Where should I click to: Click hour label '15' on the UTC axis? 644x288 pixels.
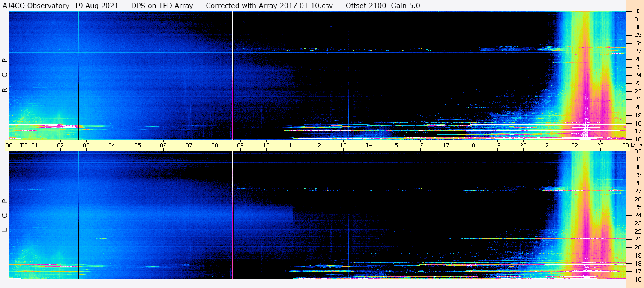click(395, 145)
